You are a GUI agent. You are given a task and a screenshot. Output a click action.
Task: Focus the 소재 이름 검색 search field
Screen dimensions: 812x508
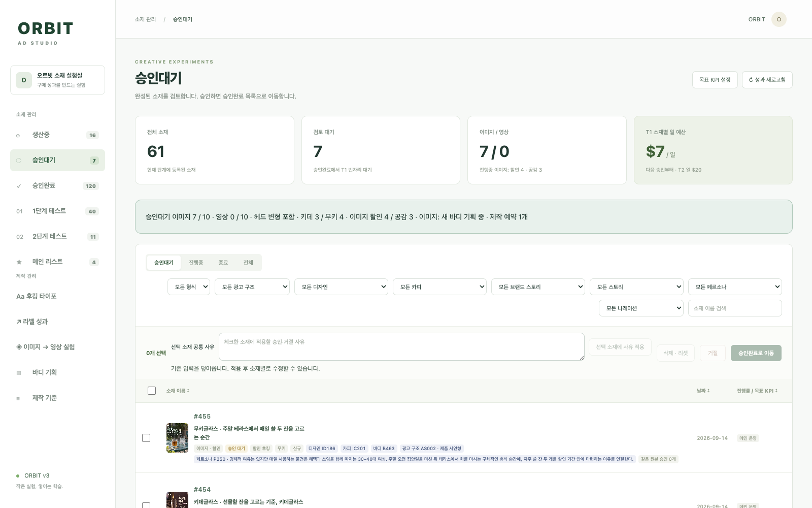pyautogui.click(x=735, y=308)
